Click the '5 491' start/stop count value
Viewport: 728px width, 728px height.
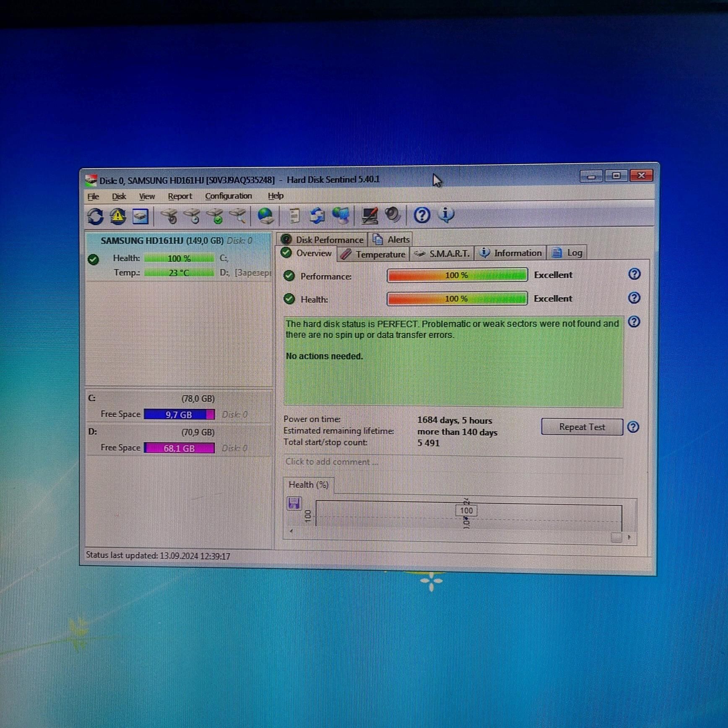(x=428, y=443)
